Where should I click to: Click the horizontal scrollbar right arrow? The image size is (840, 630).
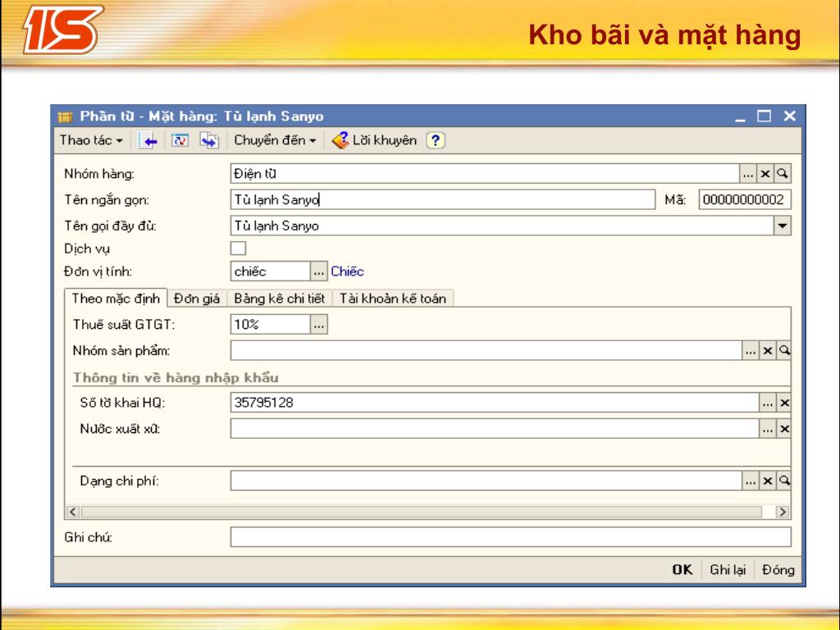pos(783,512)
